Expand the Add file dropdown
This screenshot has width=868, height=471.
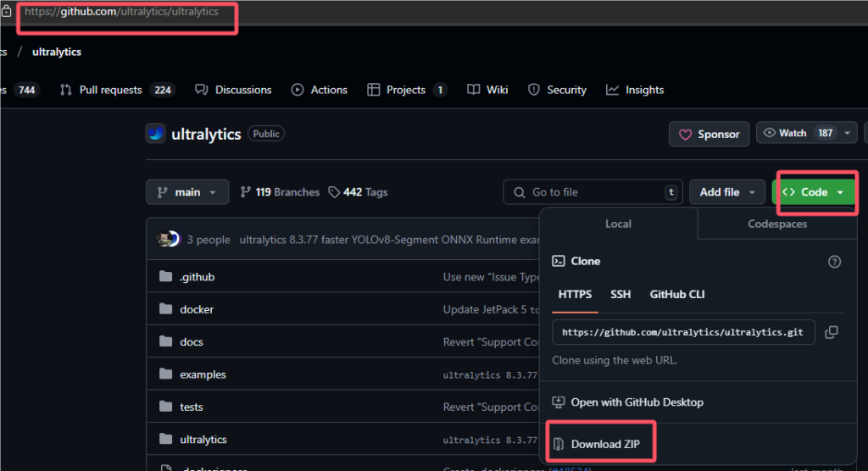[x=726, y=192]
